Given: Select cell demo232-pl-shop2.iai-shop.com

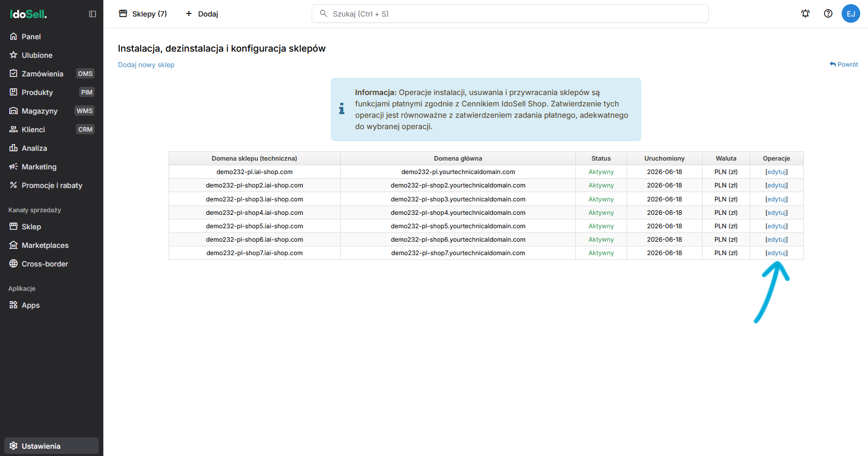Looking at the screenshot, I should tap(254, 185).
